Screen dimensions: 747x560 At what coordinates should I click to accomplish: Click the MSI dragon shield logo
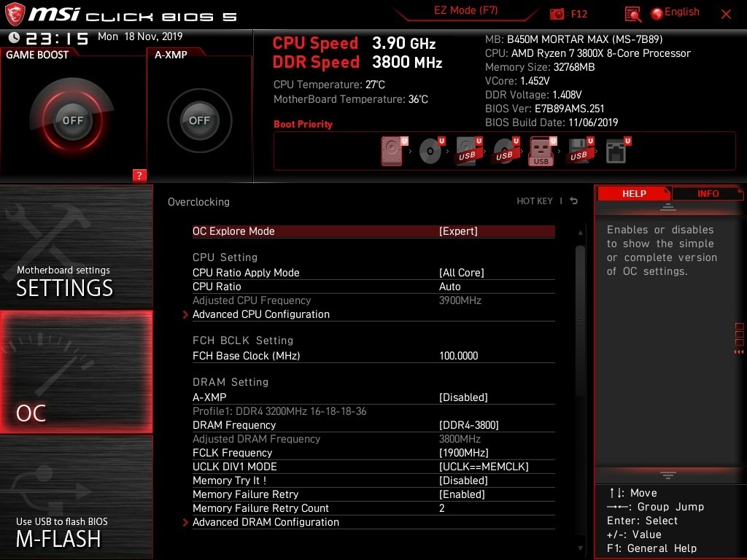click(x=15, y=14)
